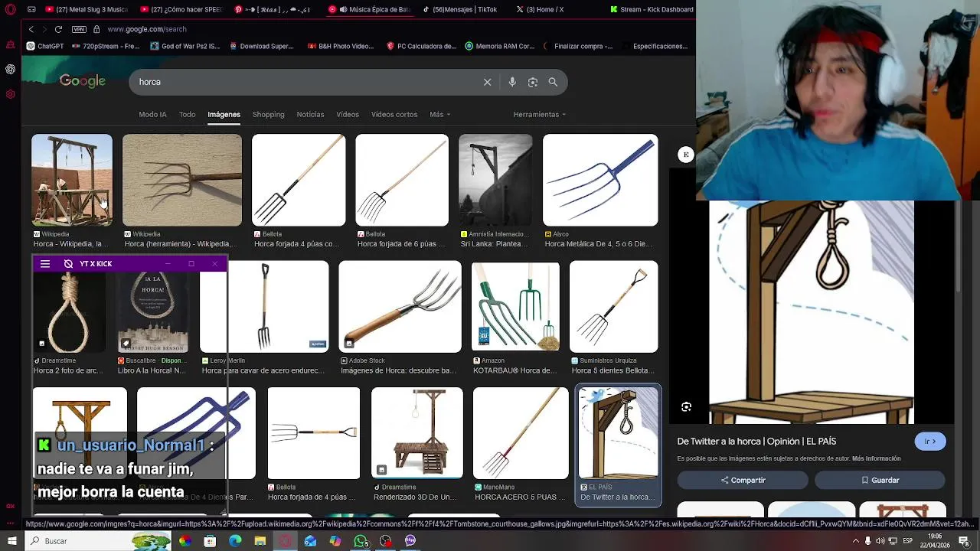This screenshot has height=551, width=980.
Task: Open the God of War Ps2 ISO bookmark
Action: click(x=185, y=46)
